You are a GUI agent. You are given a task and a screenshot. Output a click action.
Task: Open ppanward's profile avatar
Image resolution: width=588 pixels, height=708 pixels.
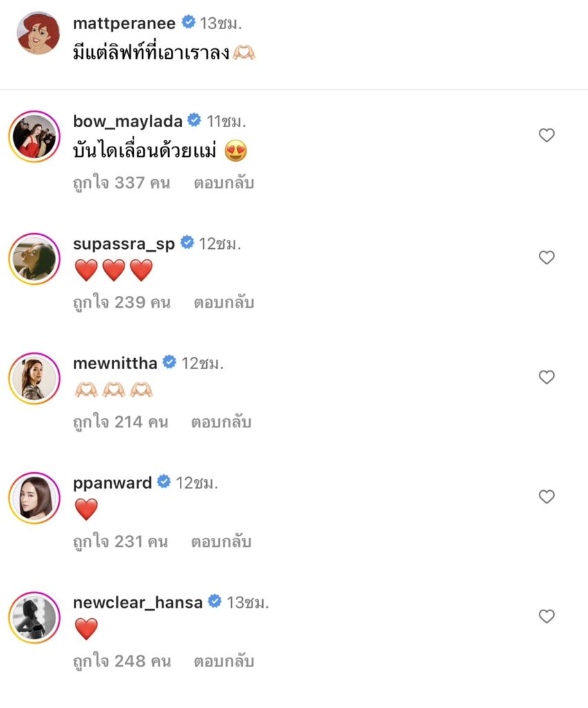pyautogui.click(x=35, y=498)
